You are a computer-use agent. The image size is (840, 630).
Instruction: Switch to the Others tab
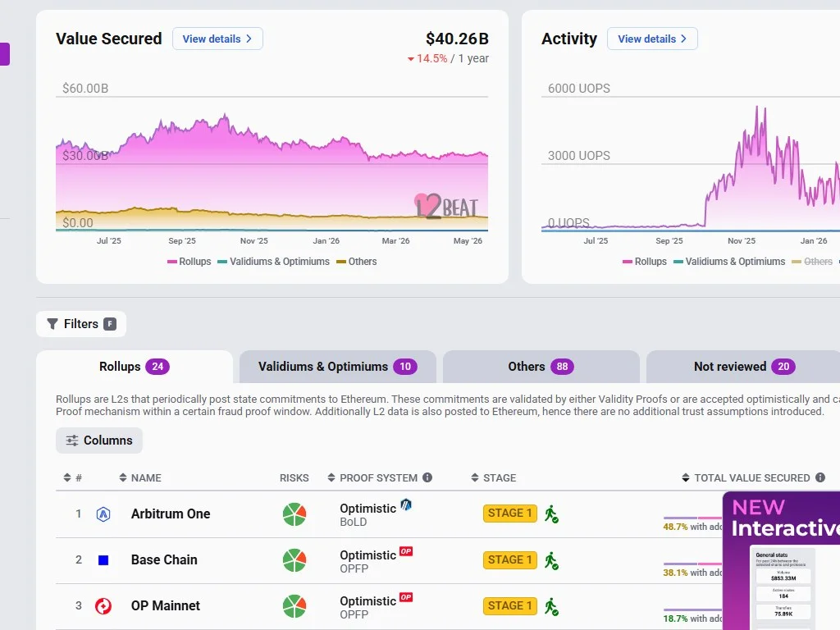pos(541,367)
